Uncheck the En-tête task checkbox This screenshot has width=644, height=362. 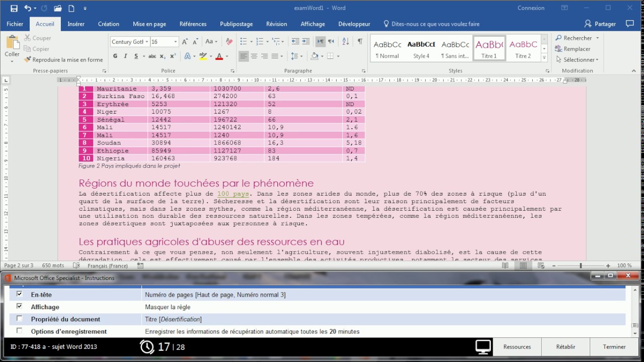20,294
